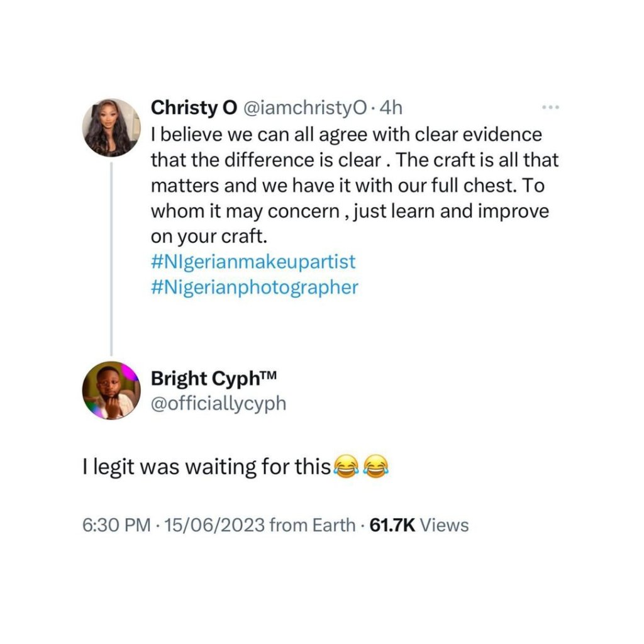Open the @iamchristyO handle

tap(294, 108)
